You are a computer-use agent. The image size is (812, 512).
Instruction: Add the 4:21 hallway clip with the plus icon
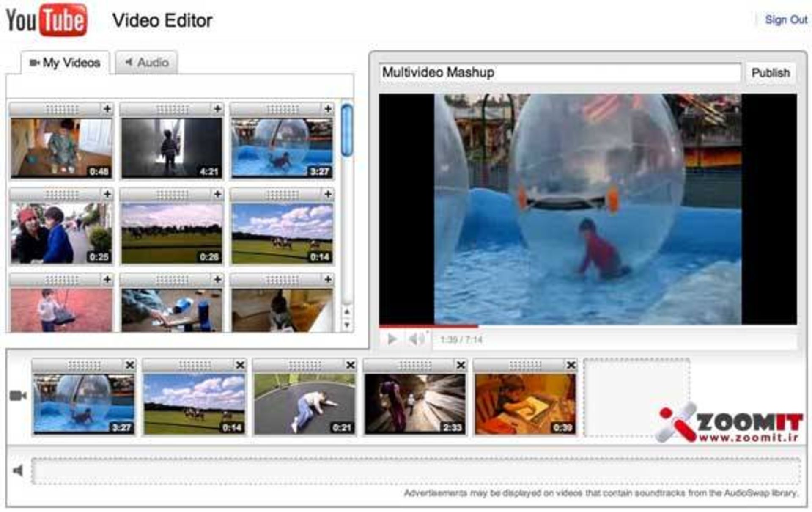(x=217, y=109)
